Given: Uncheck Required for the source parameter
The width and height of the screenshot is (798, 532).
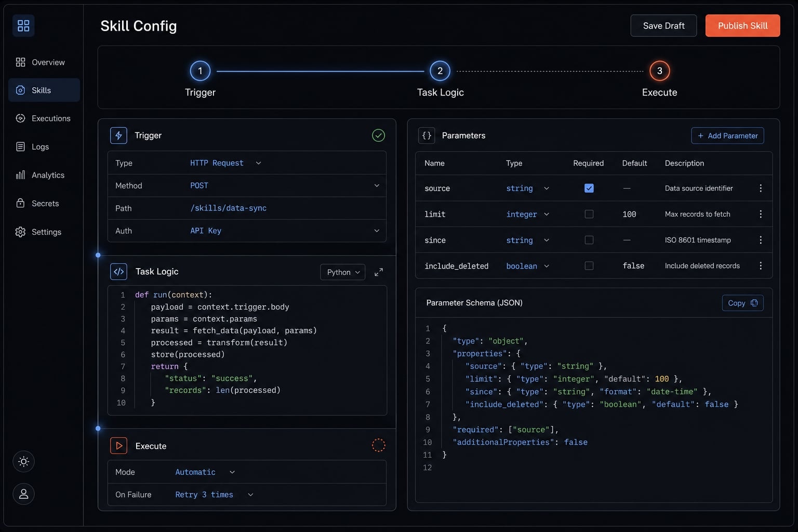Looking at the screenshot, I should (x=589, y=188).
